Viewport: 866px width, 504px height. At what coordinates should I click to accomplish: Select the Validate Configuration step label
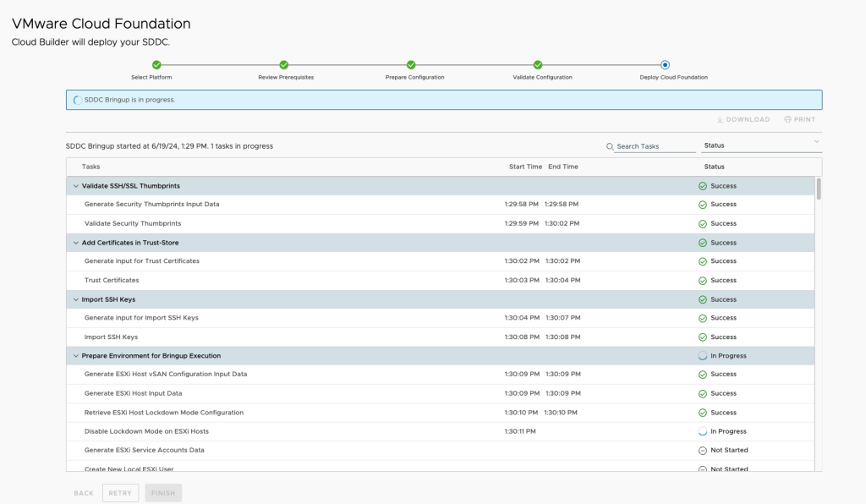pyautogui.click(x=542, y=77)
